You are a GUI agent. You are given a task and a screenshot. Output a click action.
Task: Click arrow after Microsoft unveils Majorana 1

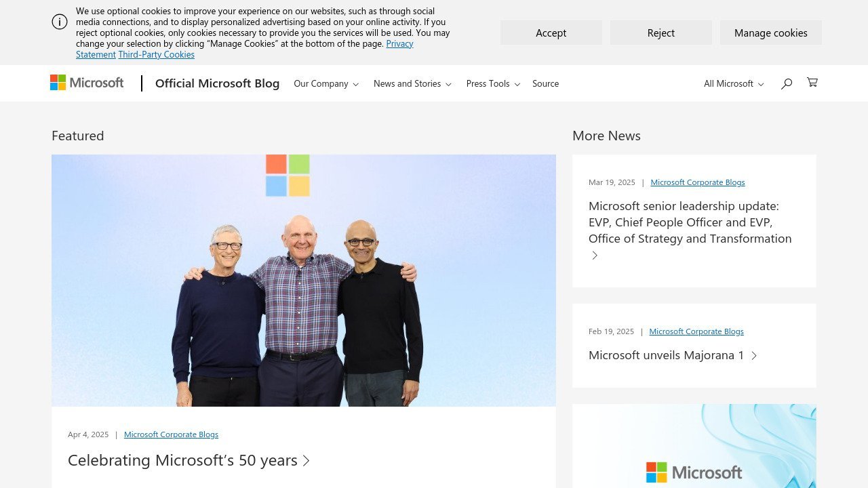pos(754,355)
